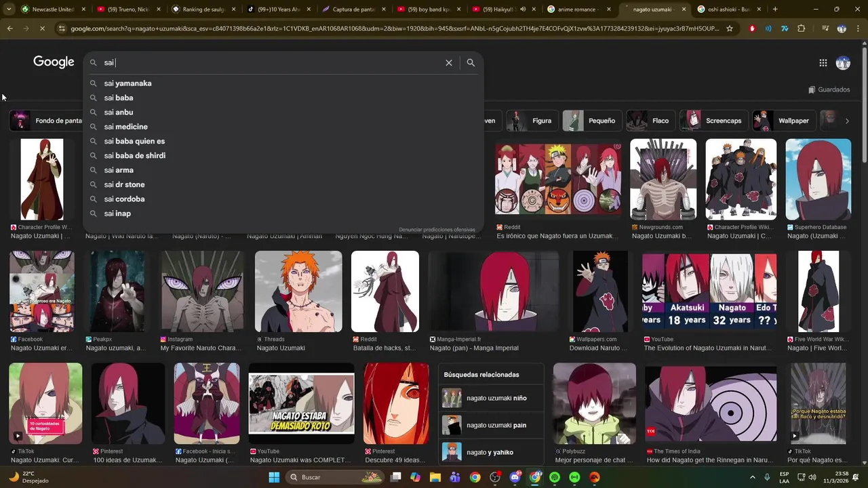Open Task View from the taskbar
This screenshot has height=488, width=868.
point(395,477)
